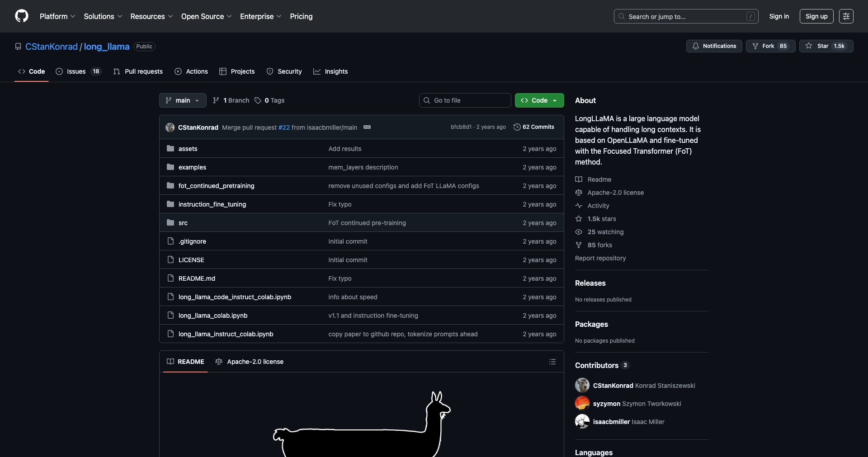
Task: Select the Apache-2.0 license tab
Action: click(250, 362)
